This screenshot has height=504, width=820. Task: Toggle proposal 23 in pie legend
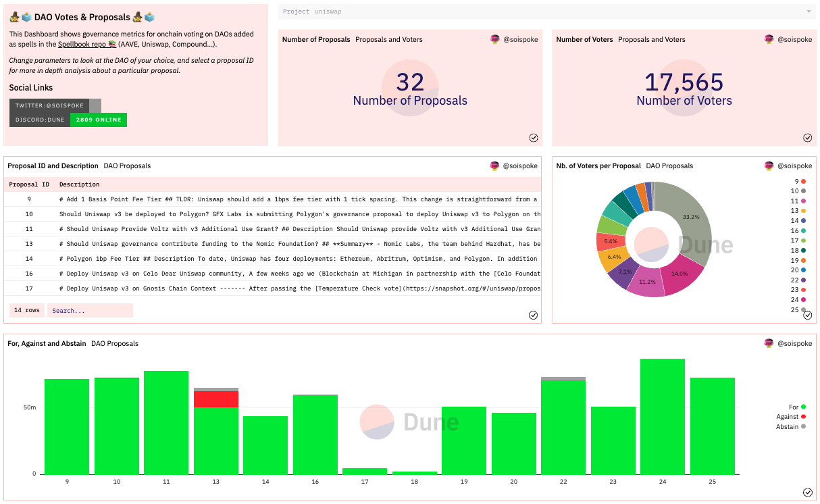coord(798,290)
